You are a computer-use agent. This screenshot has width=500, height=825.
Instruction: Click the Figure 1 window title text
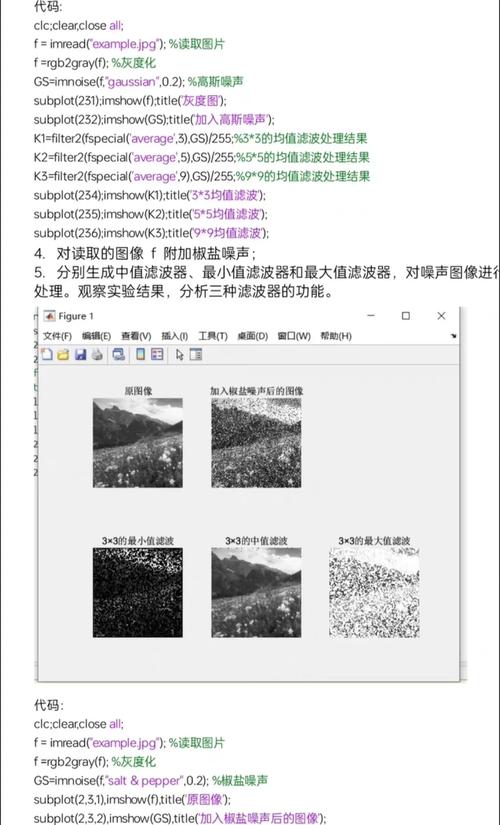pos(76,316)
